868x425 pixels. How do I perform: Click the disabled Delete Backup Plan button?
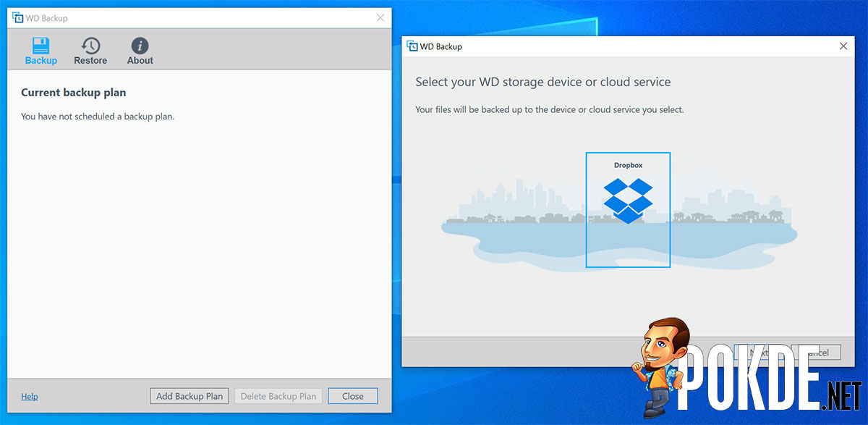pos(278,396)
